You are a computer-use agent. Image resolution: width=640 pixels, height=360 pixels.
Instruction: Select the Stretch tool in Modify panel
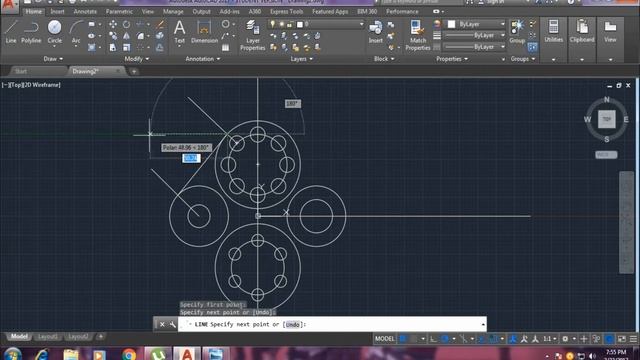[113, 47]
